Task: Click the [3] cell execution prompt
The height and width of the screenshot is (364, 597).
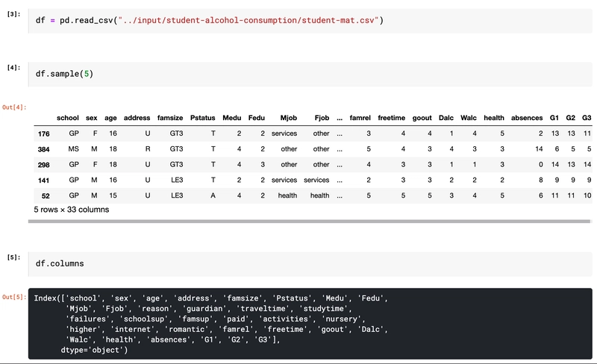Action: 13,14
